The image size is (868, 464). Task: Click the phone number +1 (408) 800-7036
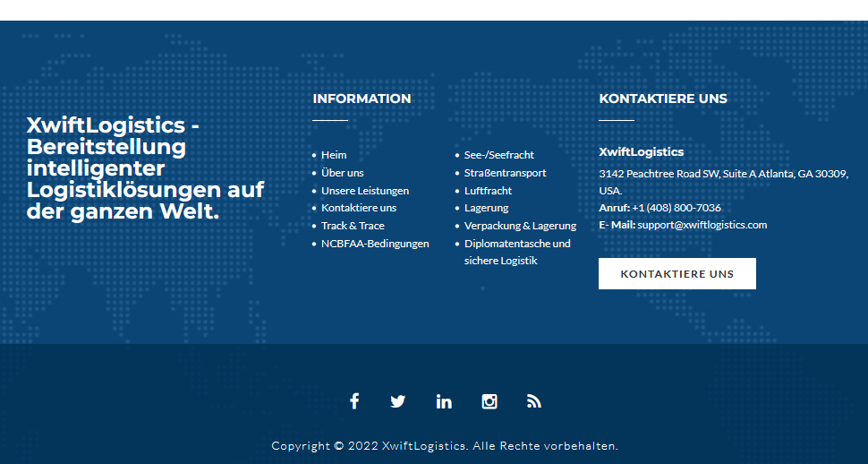677,208
